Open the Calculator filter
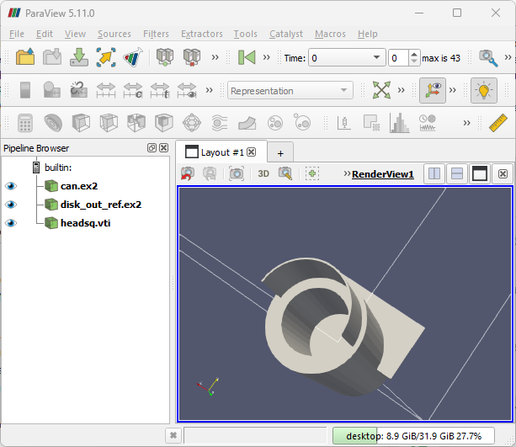The height and width of the screenshot is (447, 516). pyautogui.click(x=25, y=123)
